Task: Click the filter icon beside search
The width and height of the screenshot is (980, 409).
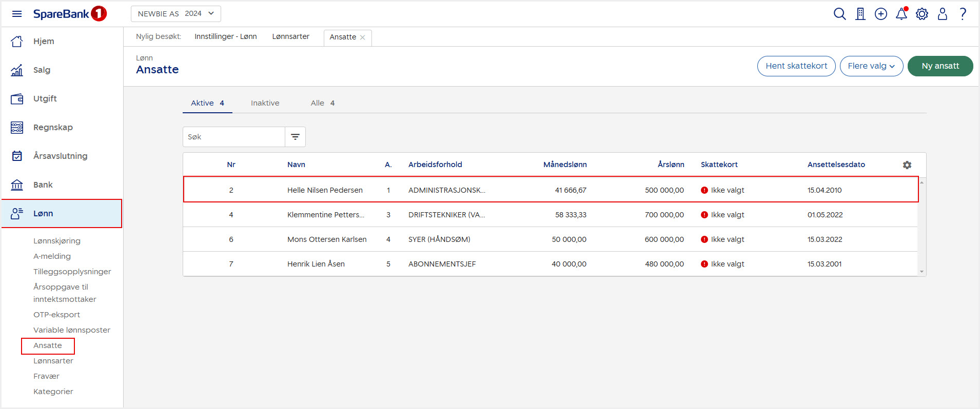Action: pyautogui.click(x=295, y=137)
